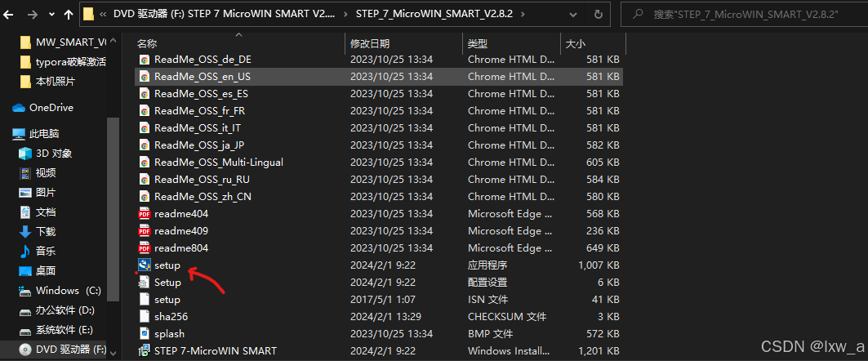The width and height of the screenshot is (868, 361).
Task: Click the setup application icon
Action: tap(145, 265)
